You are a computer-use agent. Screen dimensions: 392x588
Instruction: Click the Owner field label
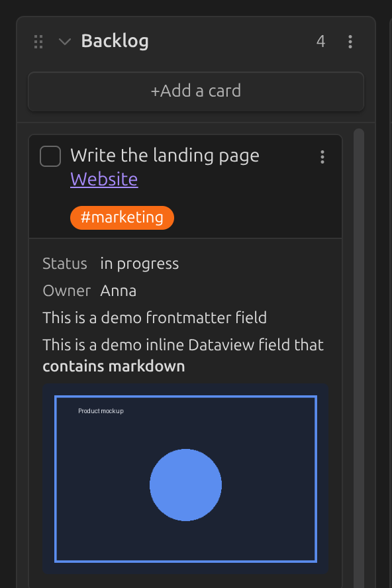coord(67,291)
